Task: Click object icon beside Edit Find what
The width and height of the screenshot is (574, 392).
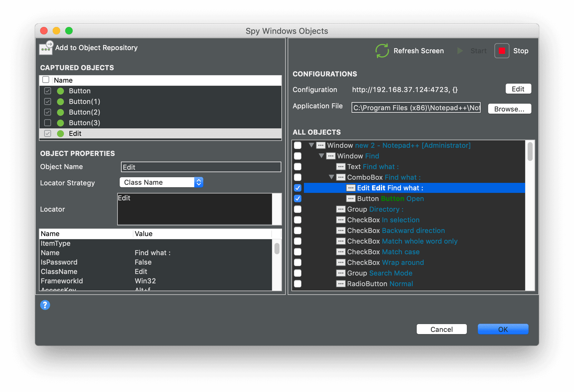Action: point(351,188)
